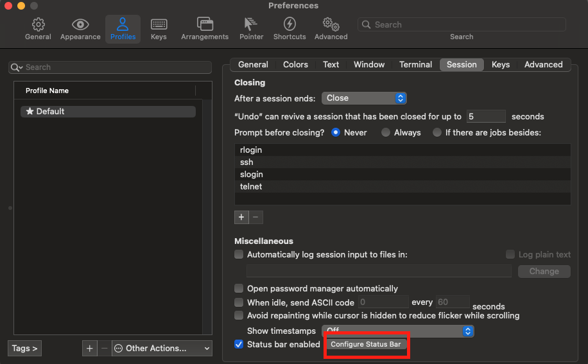Select the Default profile row
Viewport: 588px width, 364px height.
click(x=108, y=111)
